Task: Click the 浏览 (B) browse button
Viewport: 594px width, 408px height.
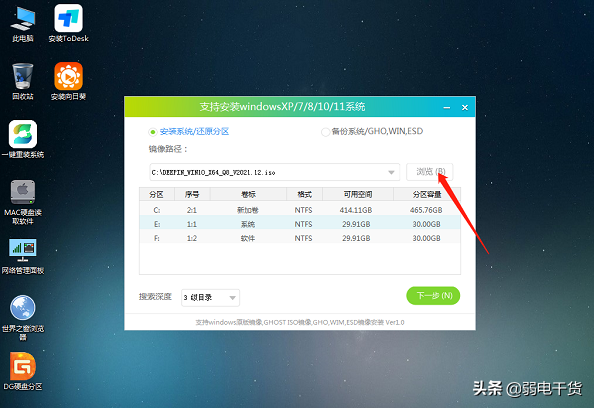Action: (x=430, y=172)
